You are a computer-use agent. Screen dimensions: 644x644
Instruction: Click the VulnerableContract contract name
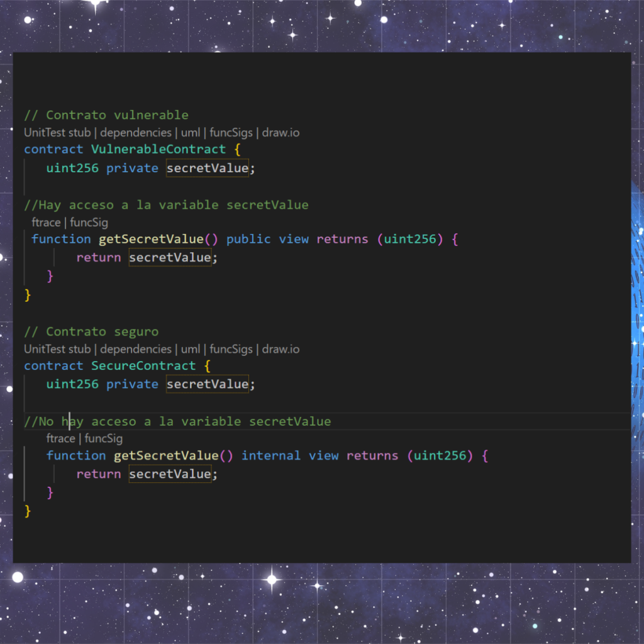[158, 149]
